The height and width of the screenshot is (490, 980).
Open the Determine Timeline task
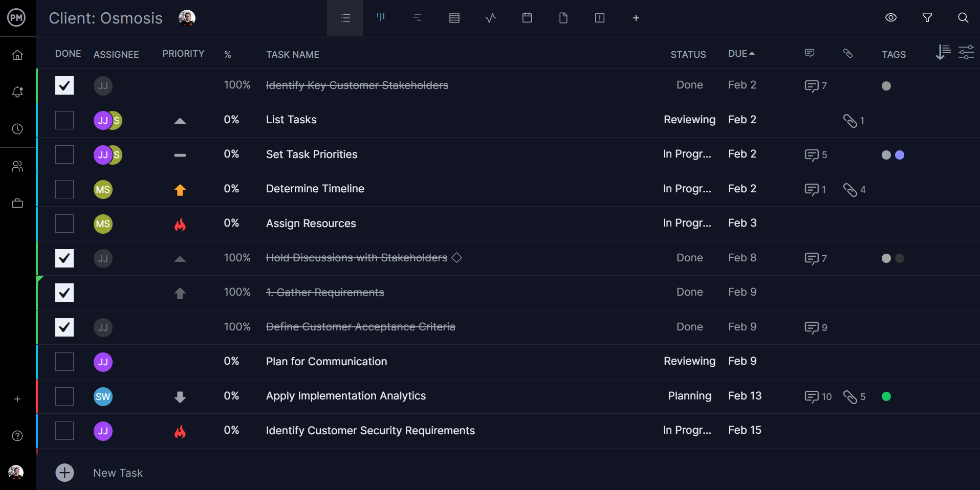click(x=315, y=189)
